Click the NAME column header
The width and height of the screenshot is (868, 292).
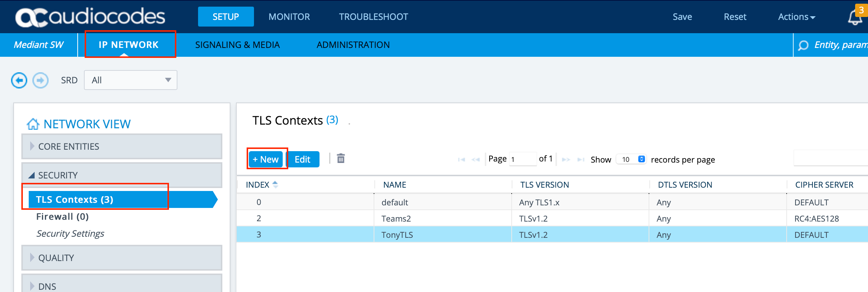(x=395, y=185)
